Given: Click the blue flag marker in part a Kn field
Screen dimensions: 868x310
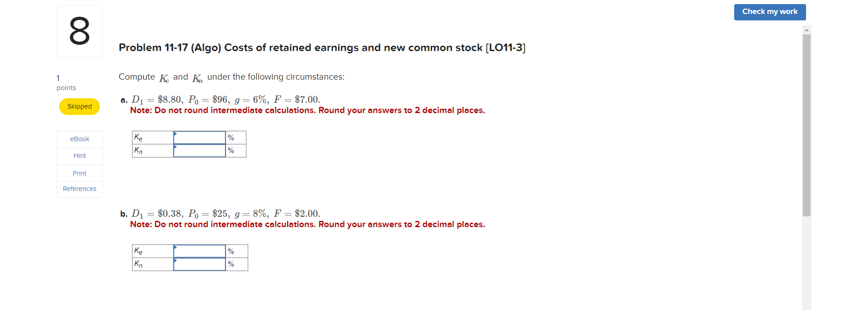Looking at the screenshot, I should coord(176,148).
